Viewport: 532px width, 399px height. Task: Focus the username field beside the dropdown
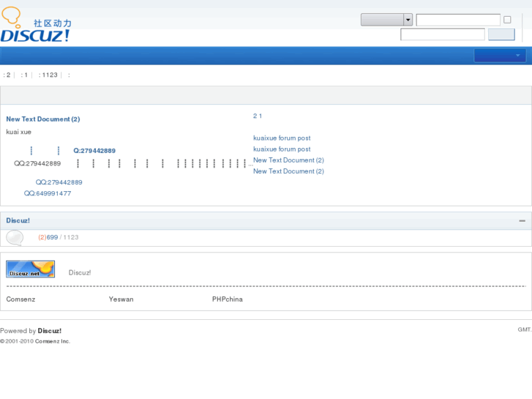click(x=458, y=20)
